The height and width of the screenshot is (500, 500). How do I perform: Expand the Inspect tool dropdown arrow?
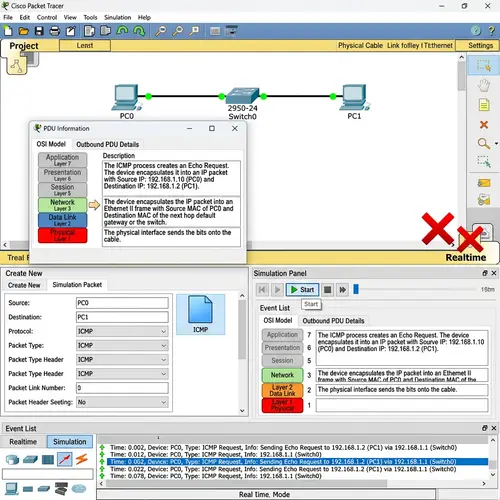point(496,144)
